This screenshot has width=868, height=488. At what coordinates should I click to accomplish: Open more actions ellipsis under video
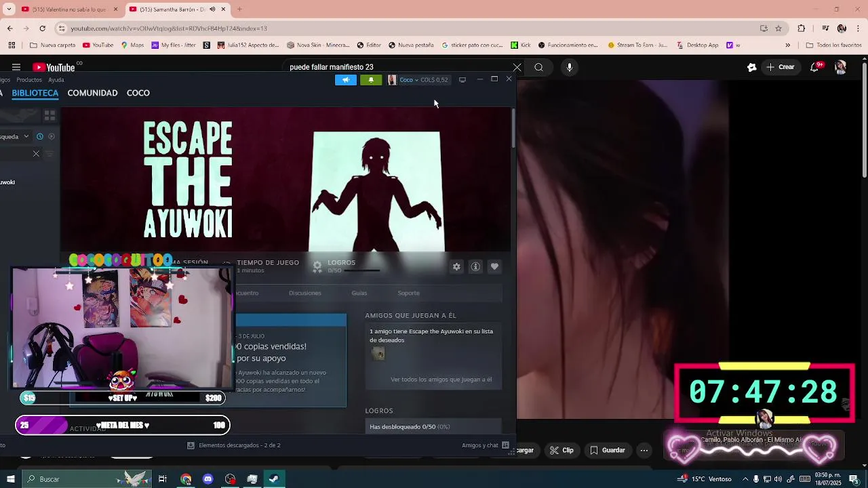coord(644,450)
